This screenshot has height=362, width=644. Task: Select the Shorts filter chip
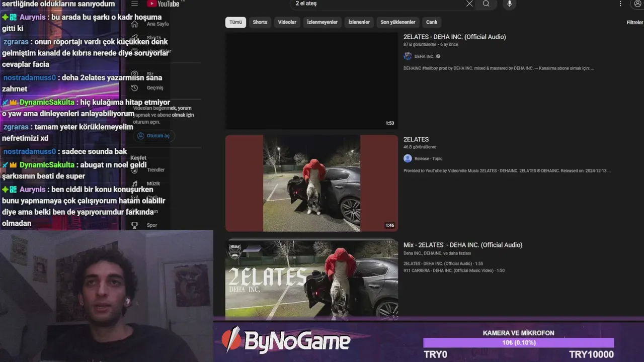[260, 22]
